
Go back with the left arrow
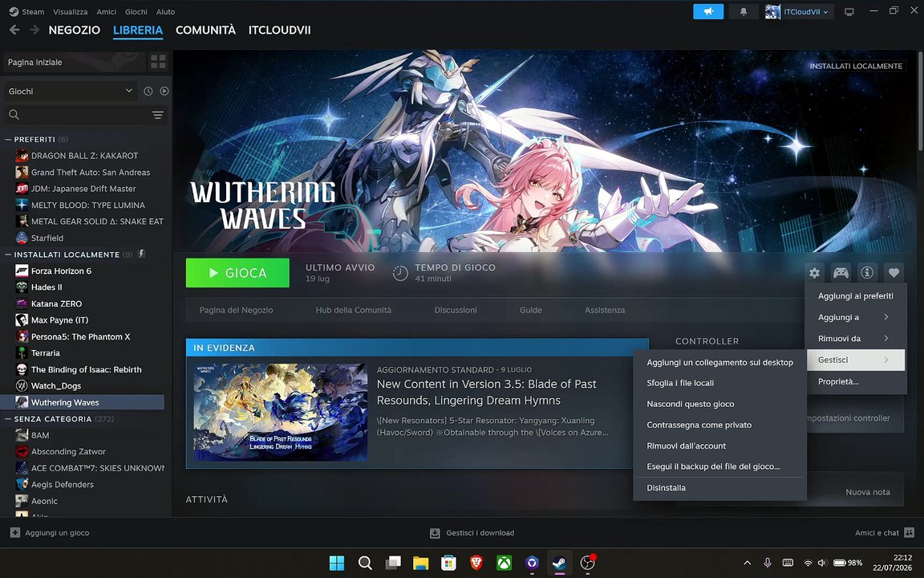click(14, 30)
